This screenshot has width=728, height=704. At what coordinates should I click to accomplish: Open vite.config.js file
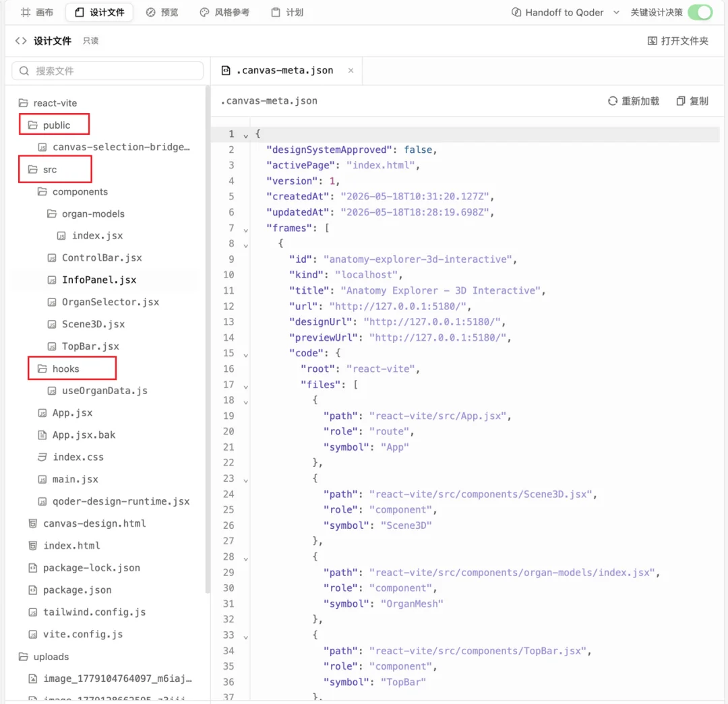coord(75,635)
